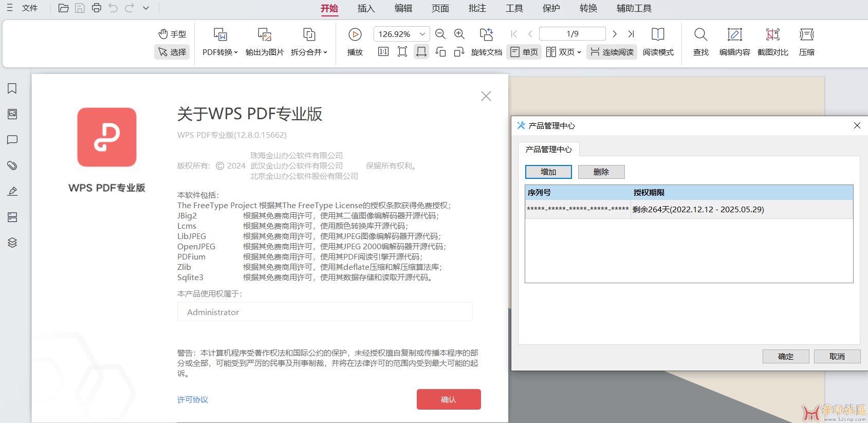Open the attachments paperclip panel
The width and height of the screenshot is (868, 423).
pyautogui.click(x=12, y=165)
